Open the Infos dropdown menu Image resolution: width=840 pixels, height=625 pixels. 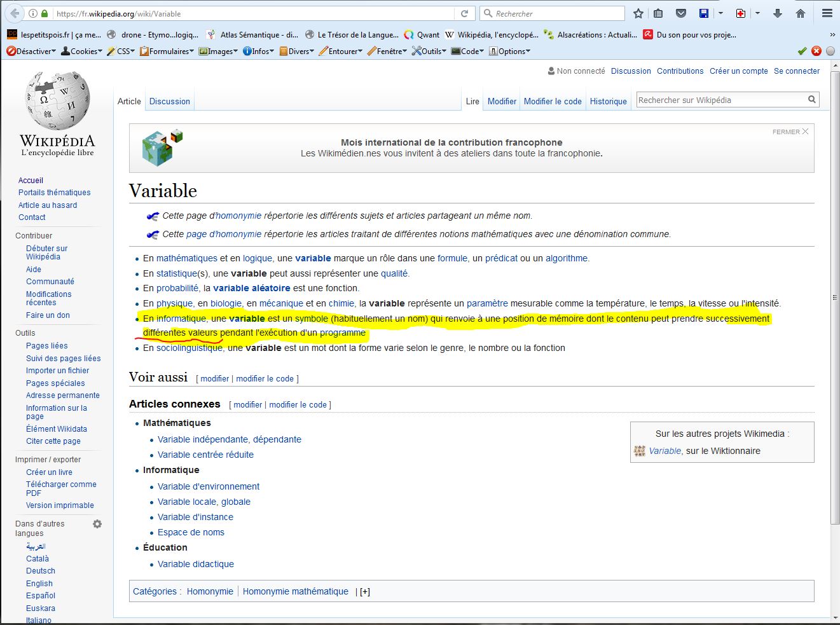(x=259, y=51)
